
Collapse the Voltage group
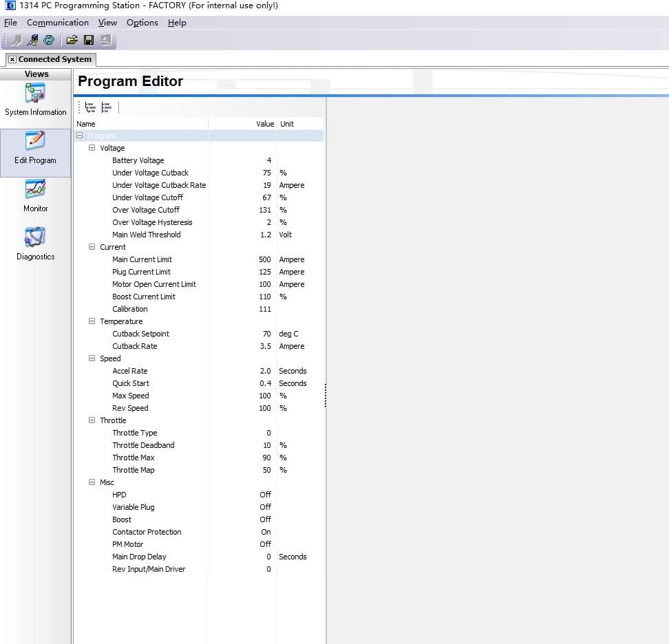[92, 147]
